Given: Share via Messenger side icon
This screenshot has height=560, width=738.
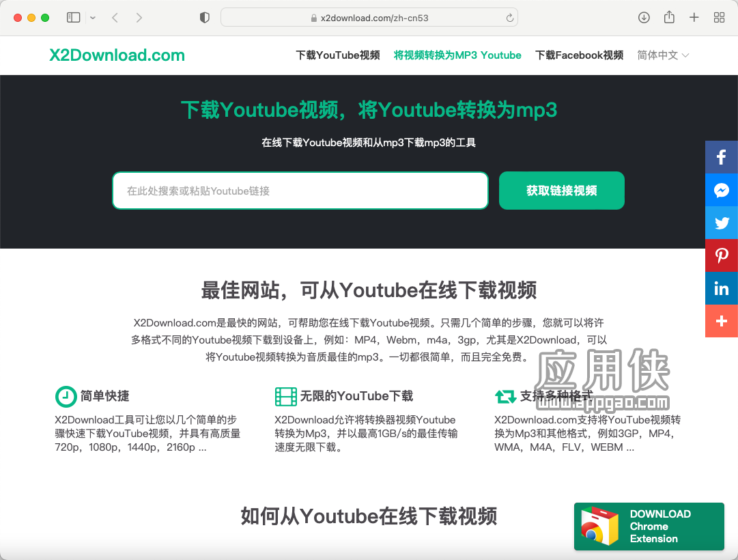Looking at the screenshot, I should click(722, 190).
